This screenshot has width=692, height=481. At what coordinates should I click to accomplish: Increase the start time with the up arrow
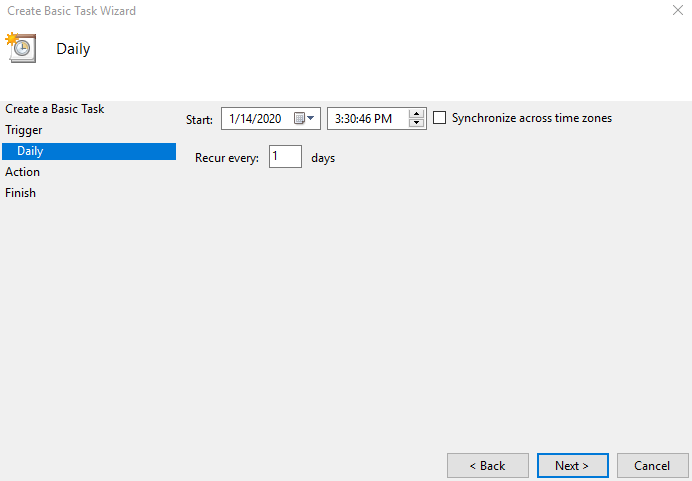(x=417, y=113)
